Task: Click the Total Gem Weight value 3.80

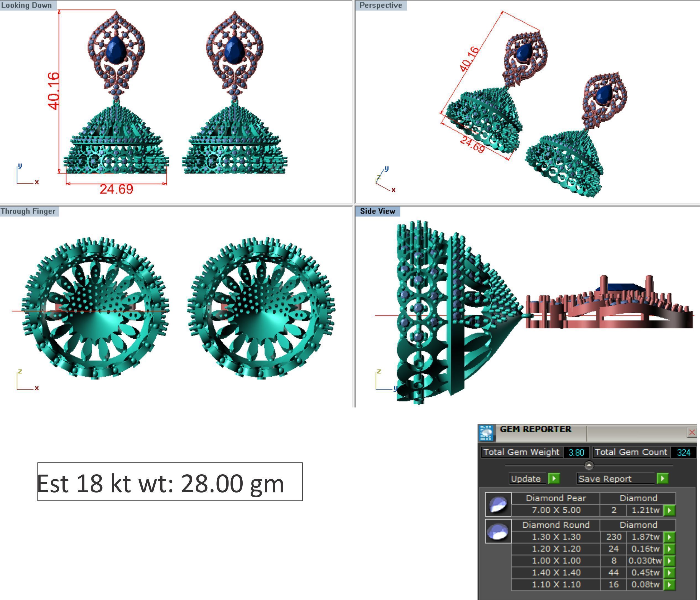Action: [576, 452]
